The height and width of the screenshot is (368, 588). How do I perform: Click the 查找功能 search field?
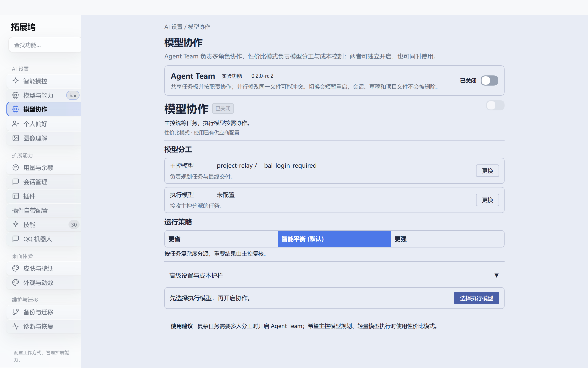45,45
